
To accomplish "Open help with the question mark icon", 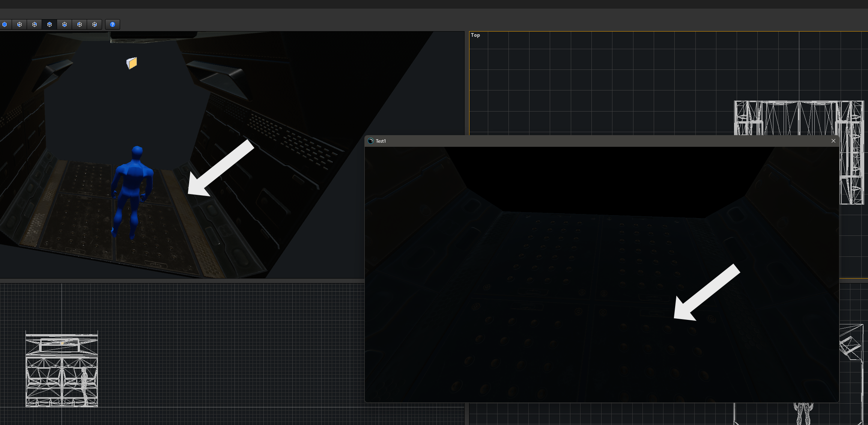I will pos(113,24).
